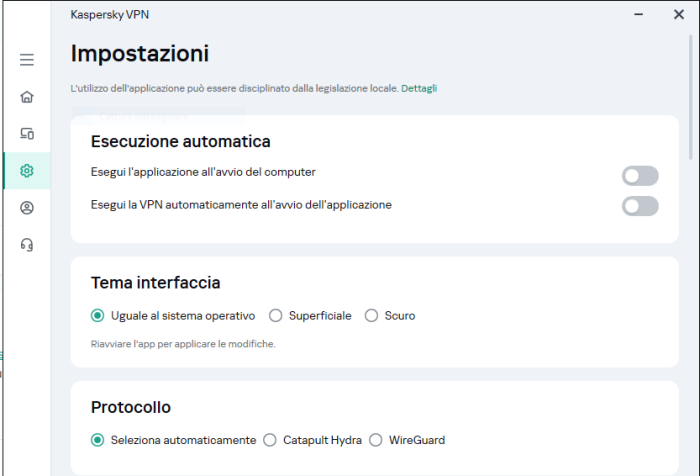Open the account profile icon
This screenshot has width=700, height=476.
[27, 208]
